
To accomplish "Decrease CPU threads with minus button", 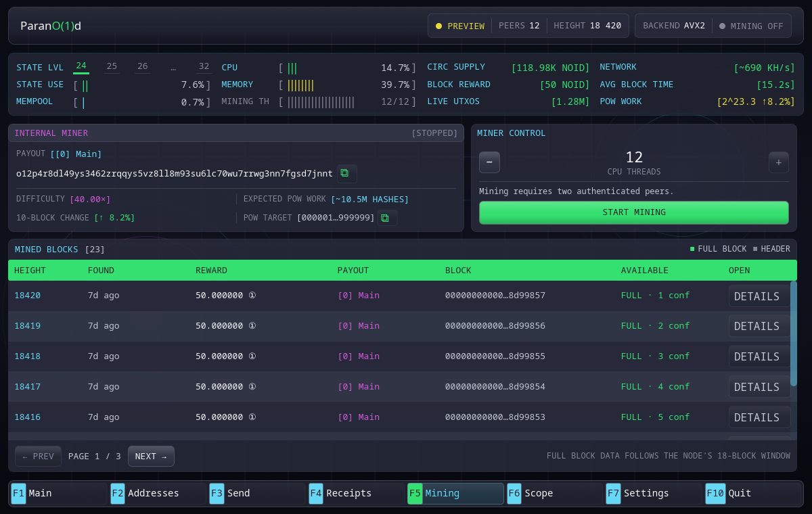I will click(490, 162).
